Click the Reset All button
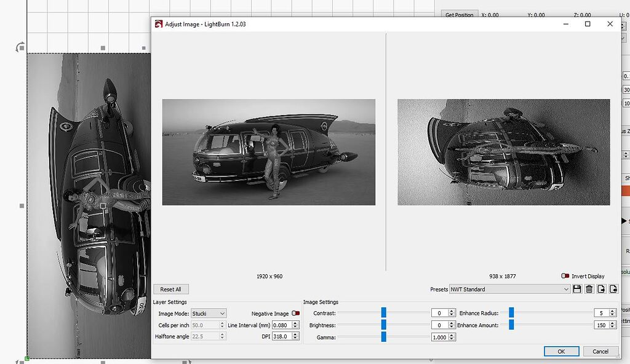This screenshot has width=630, height=364. click(171, 289)
